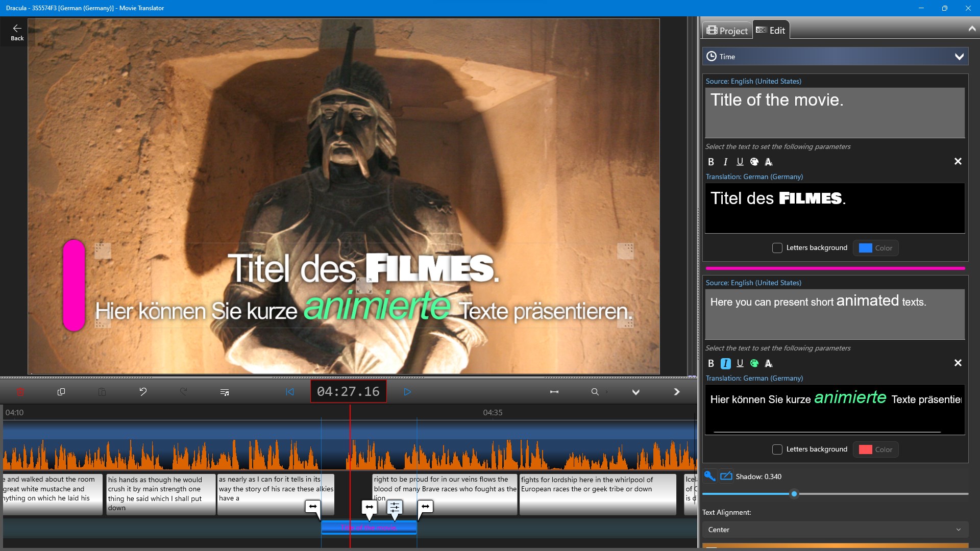Toggle italic for the animated text subtitle
This screenshot has width=980, height=551.
(x=725, y=363)
